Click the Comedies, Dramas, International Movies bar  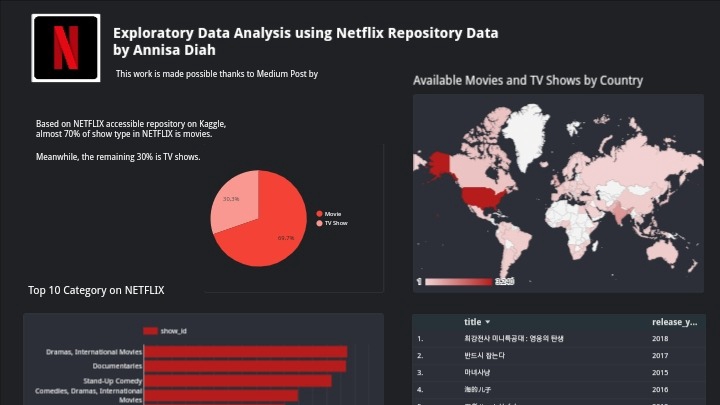221,395
